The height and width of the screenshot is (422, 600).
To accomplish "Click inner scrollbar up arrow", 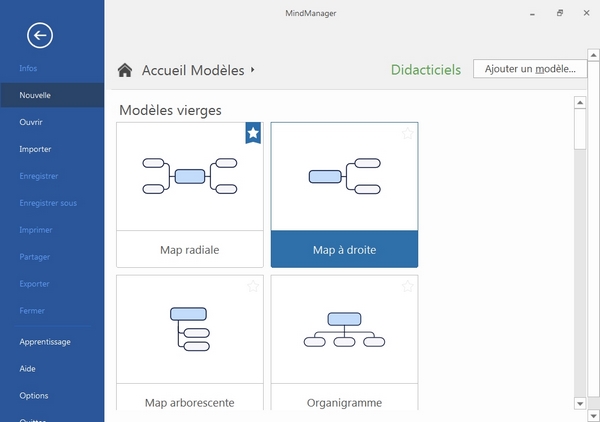I will pos(580,103).
